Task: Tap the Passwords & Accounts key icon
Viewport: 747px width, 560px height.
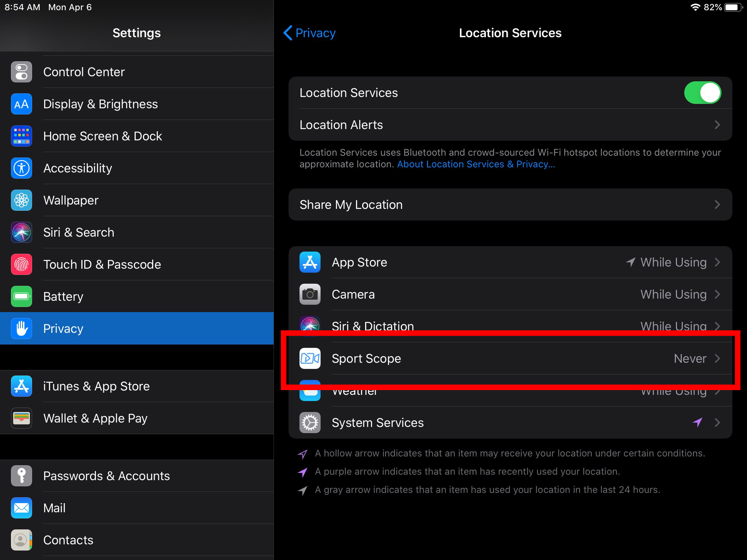Action: pyautogui.click(x=22, y=476)
